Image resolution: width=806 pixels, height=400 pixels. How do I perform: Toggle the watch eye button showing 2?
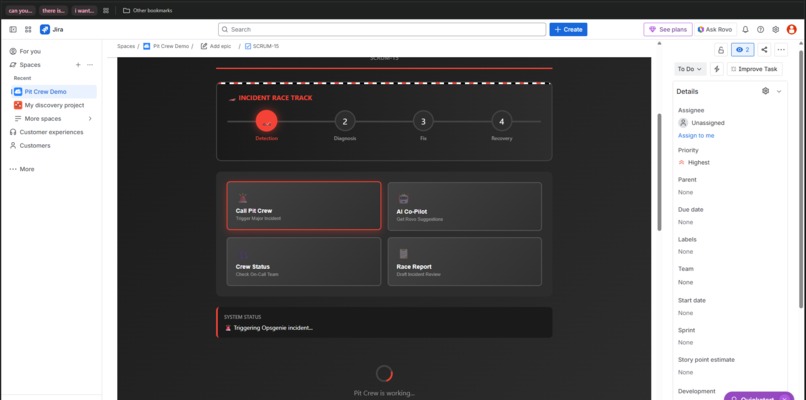pyautogui.click(x=742, y=50)
